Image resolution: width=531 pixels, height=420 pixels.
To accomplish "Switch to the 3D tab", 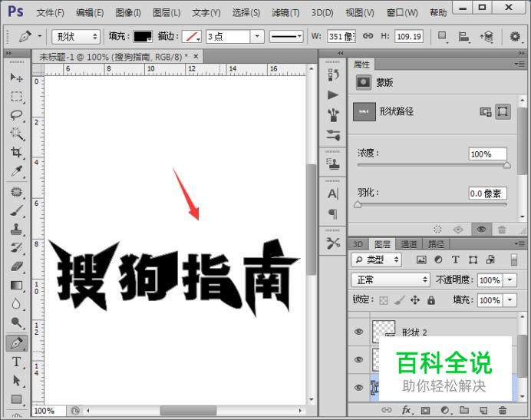I will pos(358,244).
